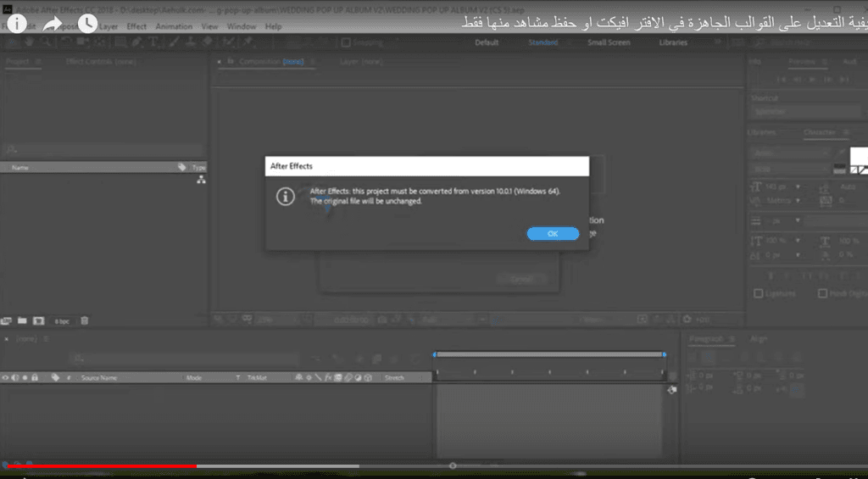Image resolution: width=868 pixels, height=479 pixels.
Task: Click the shy switch column icon
Action: tap(299, 377)
